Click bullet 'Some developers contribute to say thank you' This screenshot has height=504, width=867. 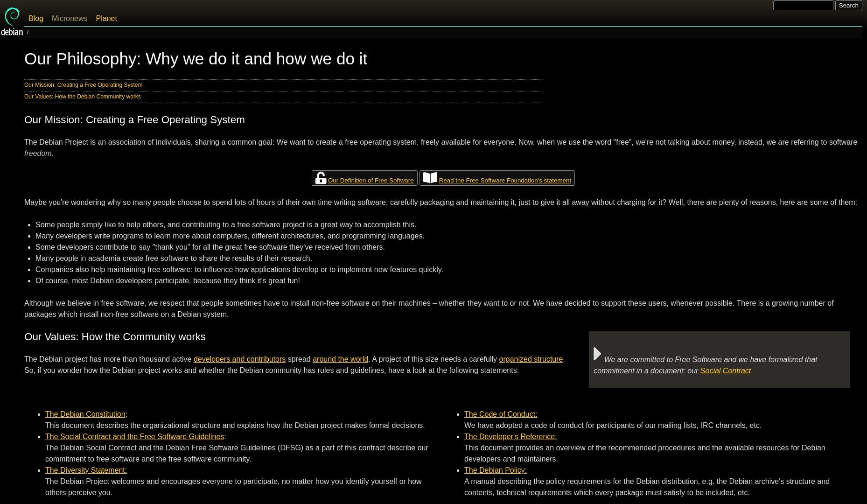210,247
